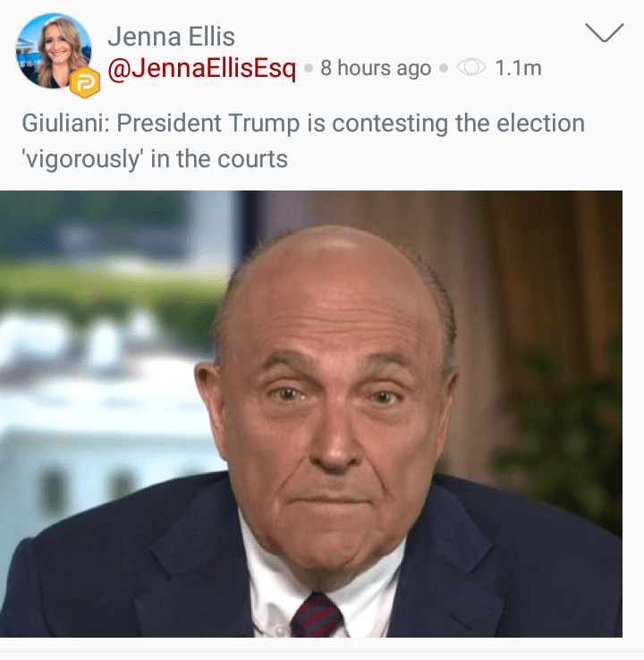The width and height of the screenshot is (644, 660).
Task: Click the '8 hours ago' timestamp
Action: [376, 68]
